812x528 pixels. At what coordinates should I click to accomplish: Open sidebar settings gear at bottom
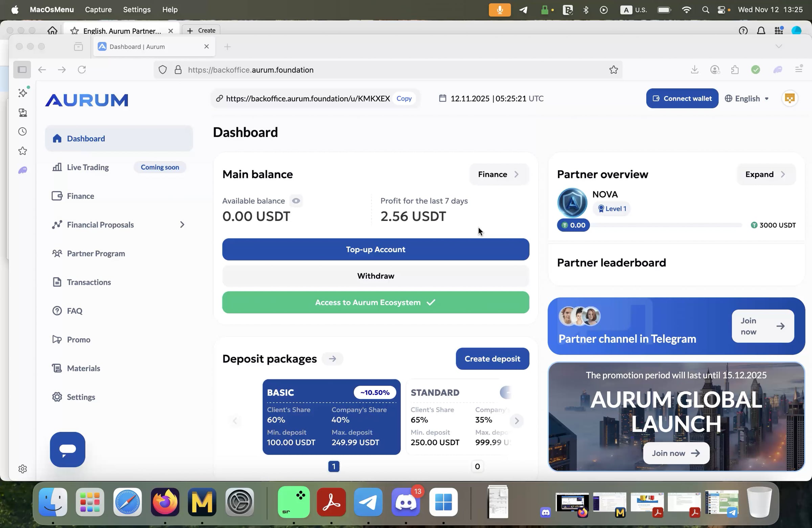pos(23,469)
